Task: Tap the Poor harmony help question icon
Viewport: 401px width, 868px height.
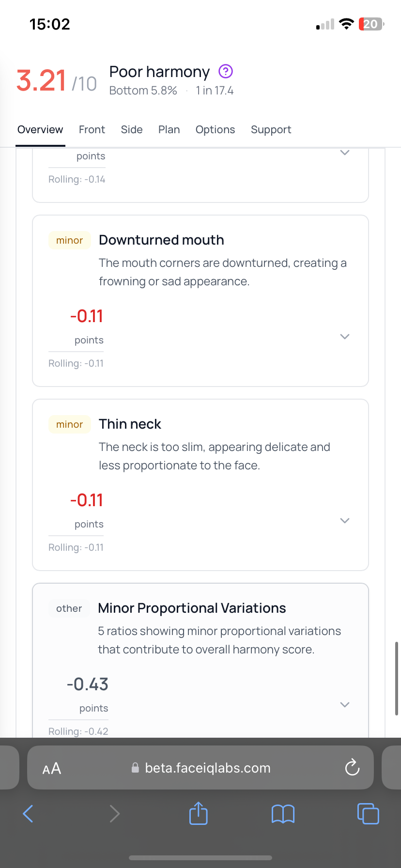Action: point(226,72)
